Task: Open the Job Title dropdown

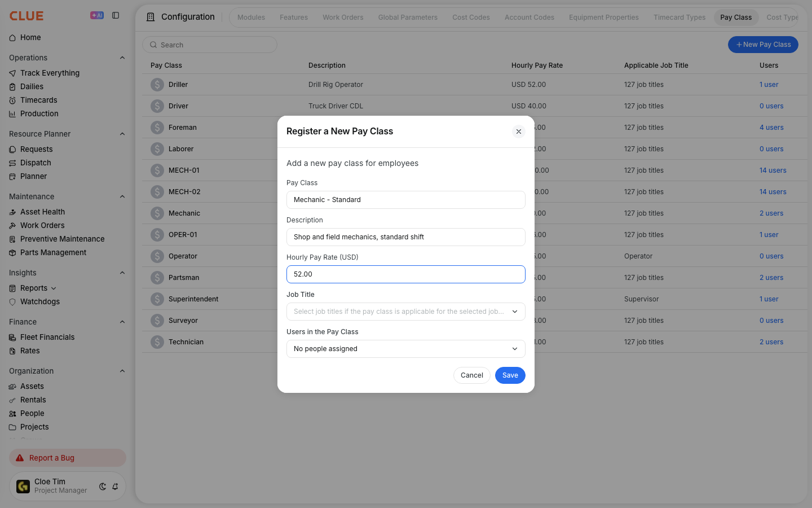Action: (406, 312)
